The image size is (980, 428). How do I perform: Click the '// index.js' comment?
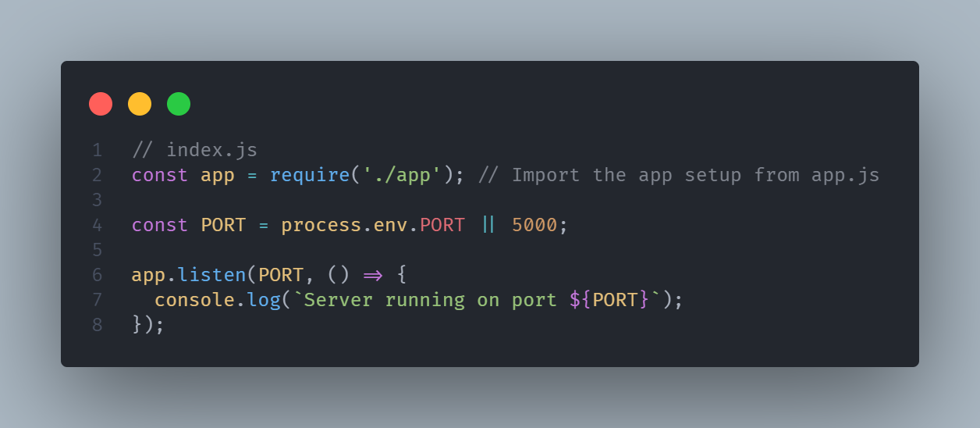point(195,150)
